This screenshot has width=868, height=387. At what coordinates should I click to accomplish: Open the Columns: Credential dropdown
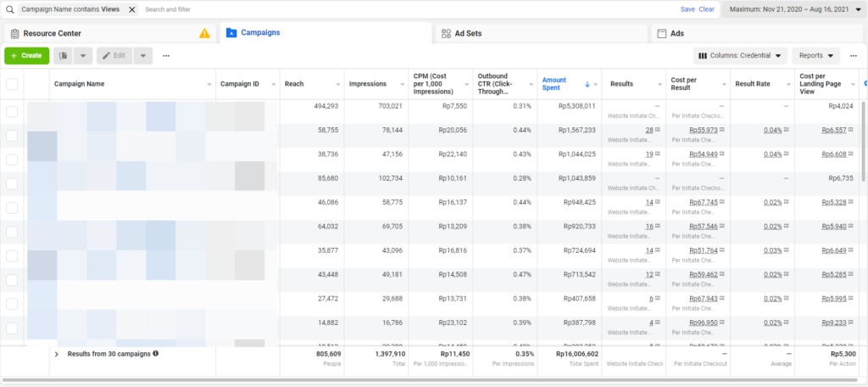tap(739, 55)
